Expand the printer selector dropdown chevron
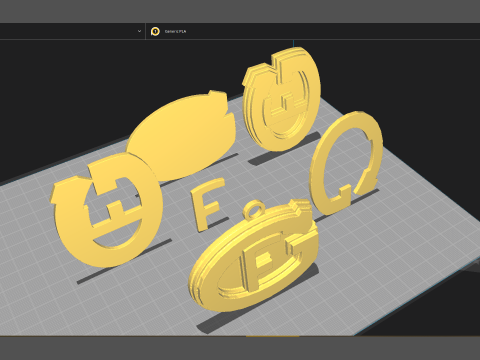Viewport: 480px width, 360px height. (x=139, y=31)
